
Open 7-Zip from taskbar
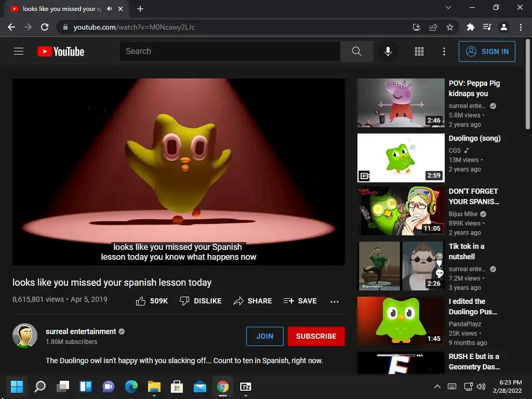246,387
